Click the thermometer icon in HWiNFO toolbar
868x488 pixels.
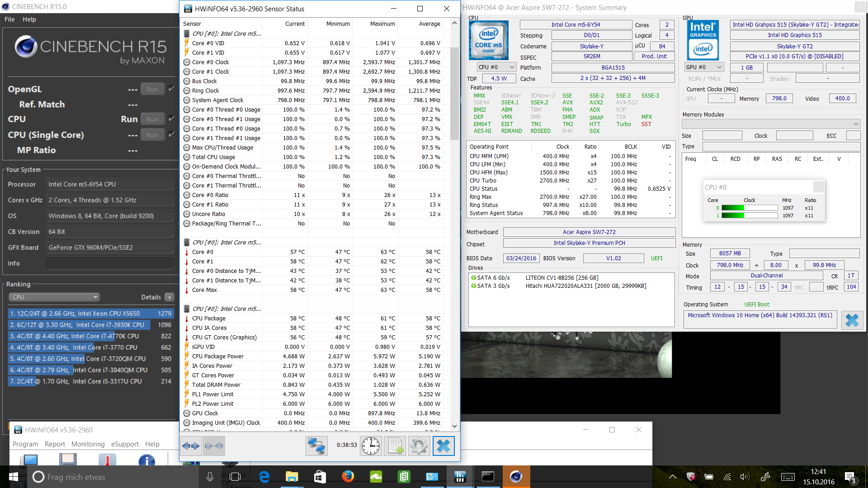pos(107,460)
